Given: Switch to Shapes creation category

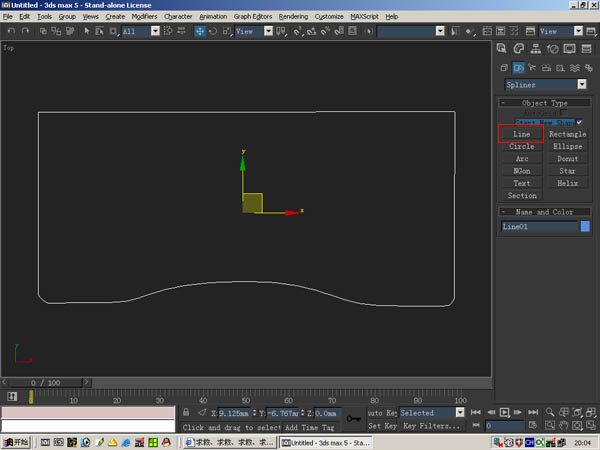Looking at the screenshot, I should click(x=518, y=68).
